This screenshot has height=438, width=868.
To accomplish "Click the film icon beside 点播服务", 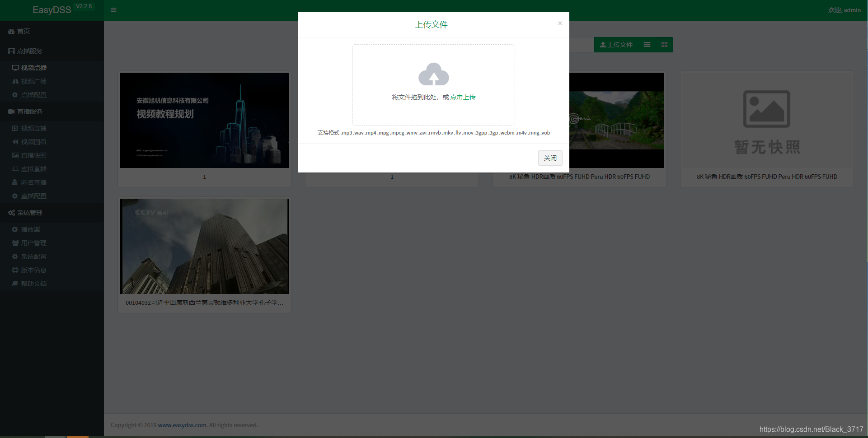I will [x=11, y=51].
